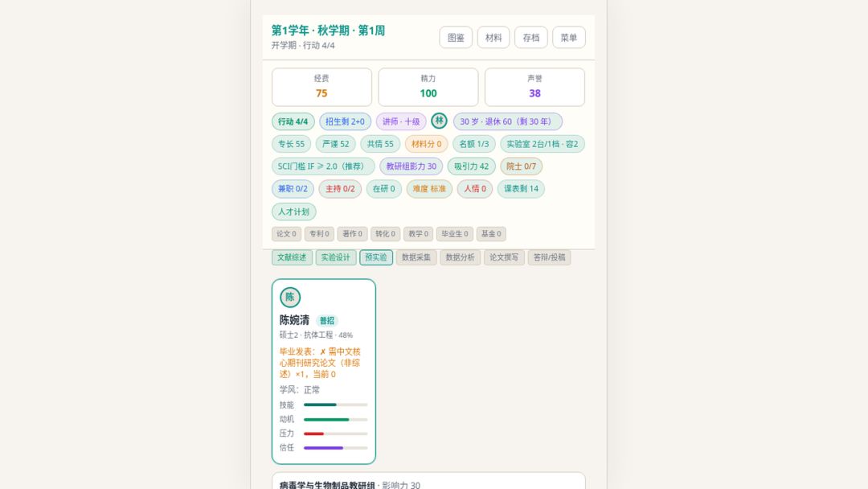Screen dimensions: 868x489
Task: Click the 材料分 0 pill
Action: point(426,144)
